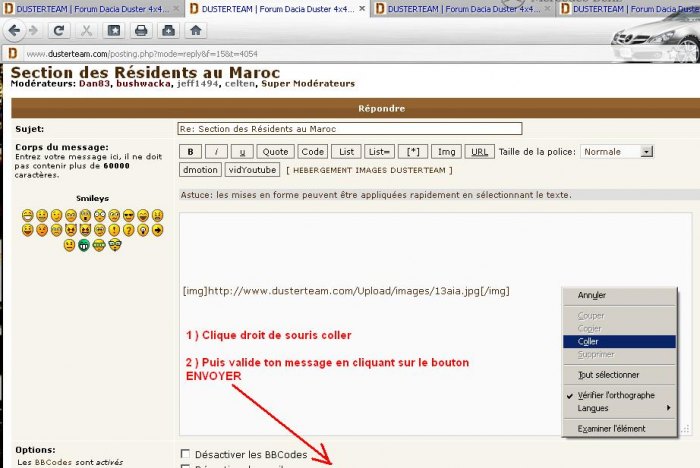Click the List= ordered list button

[379, 152]
